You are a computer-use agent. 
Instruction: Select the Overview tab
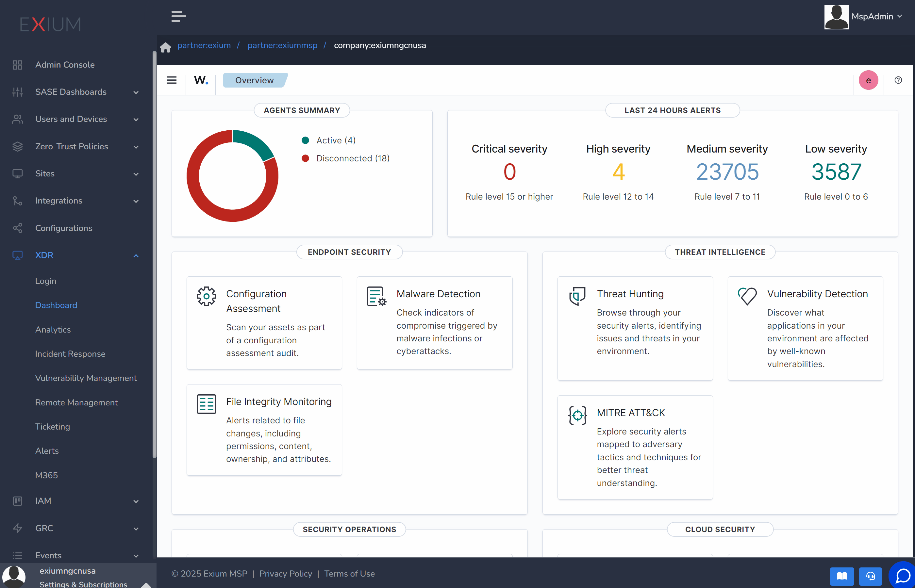click(x=254, y=80)
